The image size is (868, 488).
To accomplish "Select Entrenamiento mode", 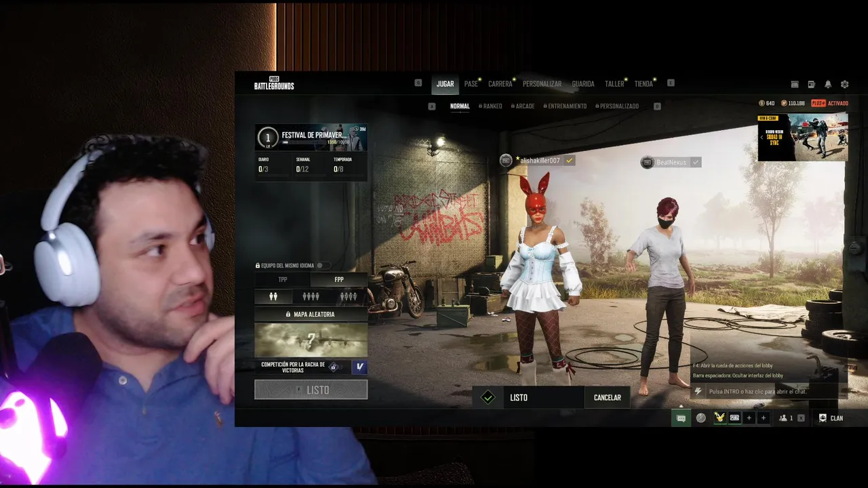I will tap(565, 106).
